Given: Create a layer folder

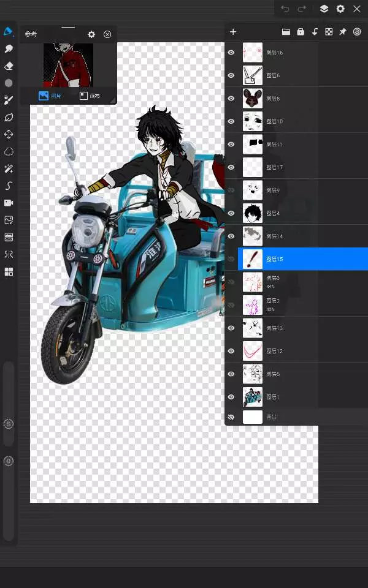Looking at the screenshot, I should click(286, 32).
